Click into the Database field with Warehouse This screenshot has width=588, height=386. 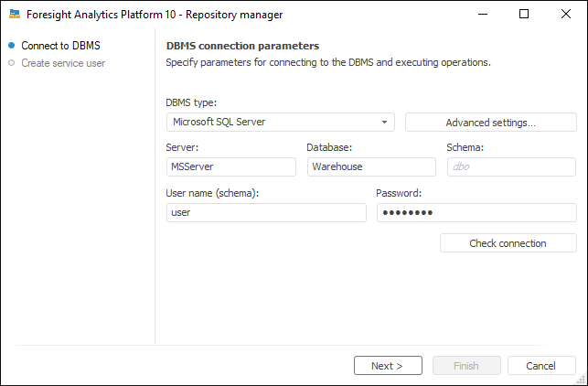[370, 166]
